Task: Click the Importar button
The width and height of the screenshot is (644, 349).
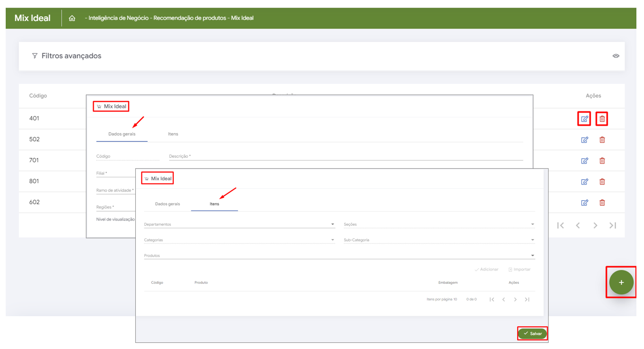Action: [x=519, y=270]
